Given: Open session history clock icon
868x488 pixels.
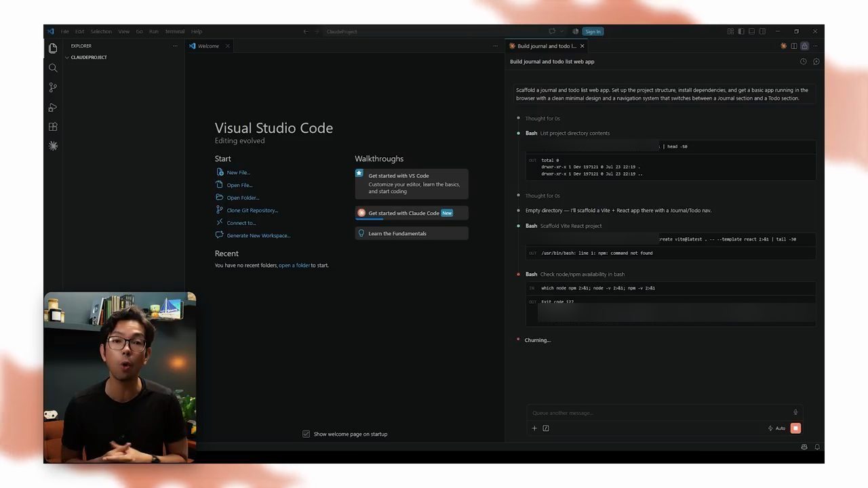Looking at the screenshot, I should pos(804,62).
